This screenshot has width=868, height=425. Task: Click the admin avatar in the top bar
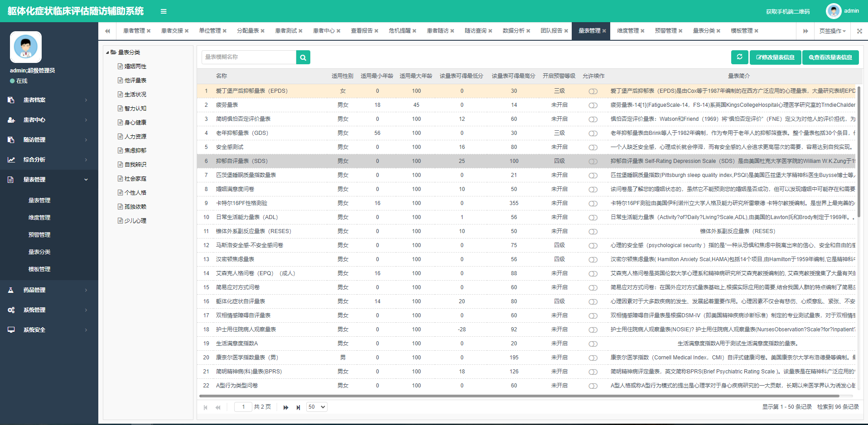click(834, 11)
